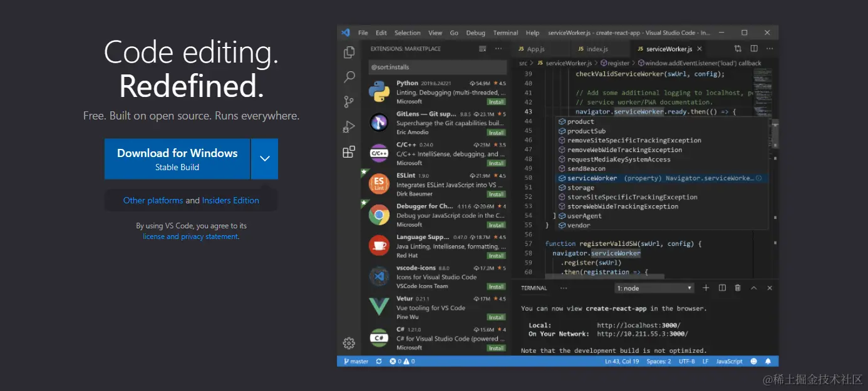Image resolution: width=868 pixels, height=391 pixels.
Task: Install the Vetur extension
Action: (x=496, y=317)
